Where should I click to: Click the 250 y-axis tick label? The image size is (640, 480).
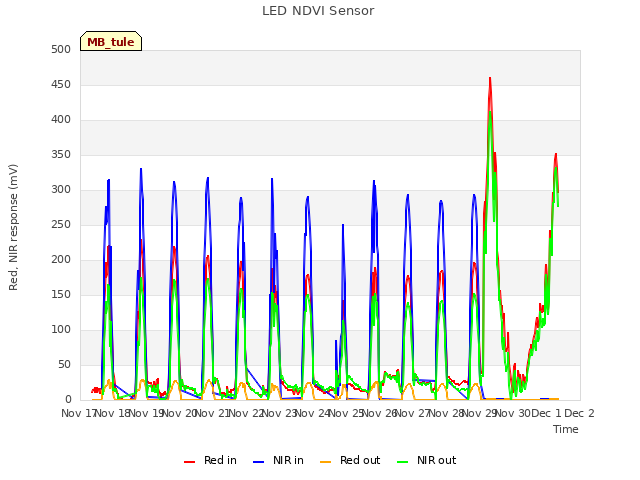(61, 224)
